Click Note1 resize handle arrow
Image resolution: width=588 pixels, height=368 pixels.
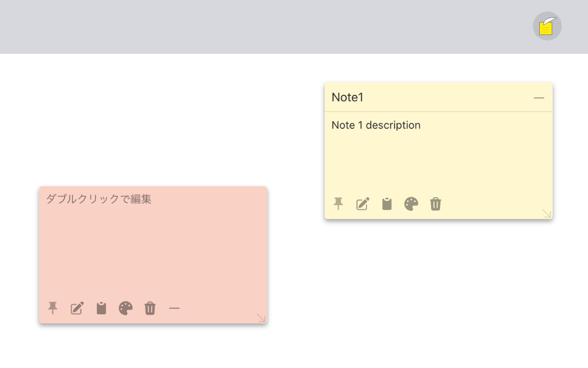pos(546,213)
